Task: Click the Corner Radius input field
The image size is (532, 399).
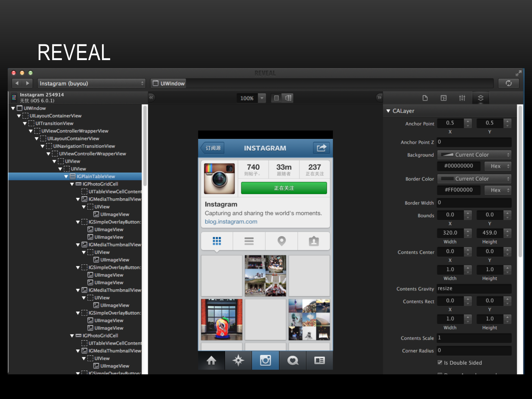Action: pos(474,351)
